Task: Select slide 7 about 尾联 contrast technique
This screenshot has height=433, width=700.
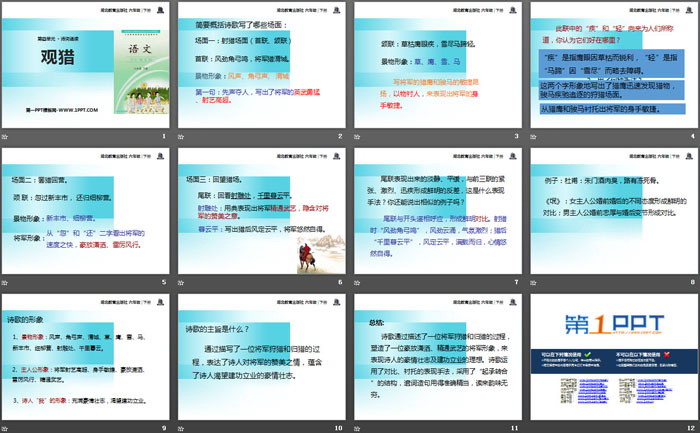Action: [438, 211]
